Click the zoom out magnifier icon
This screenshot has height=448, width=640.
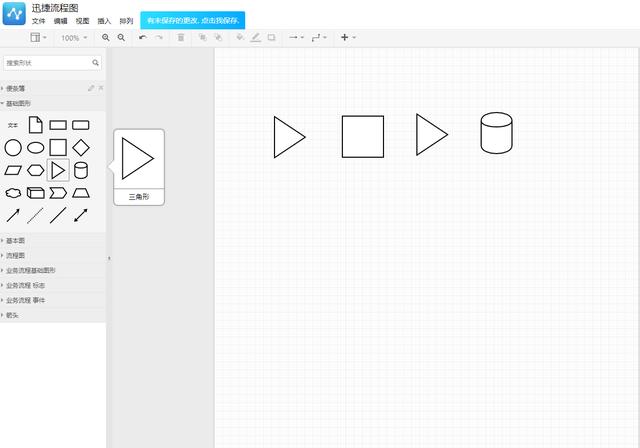[121, 37]
